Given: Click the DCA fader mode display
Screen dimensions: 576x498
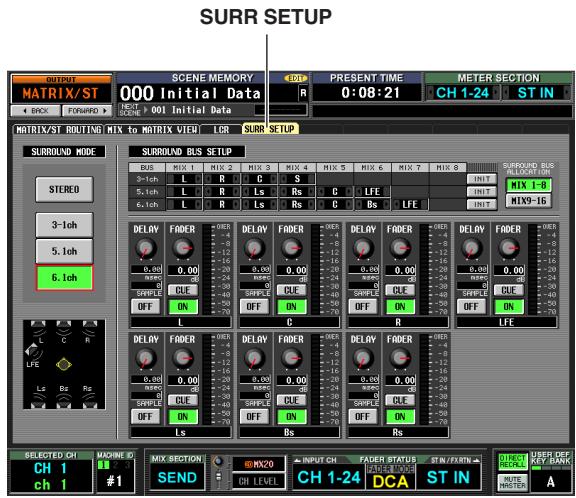Looking at the screenshot, I should pos(390,481).
